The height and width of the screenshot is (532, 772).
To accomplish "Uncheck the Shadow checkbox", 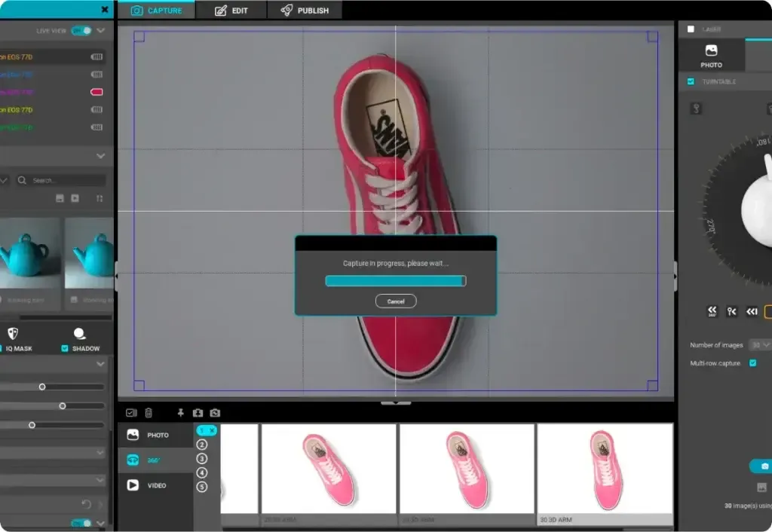I will [65, 349].
